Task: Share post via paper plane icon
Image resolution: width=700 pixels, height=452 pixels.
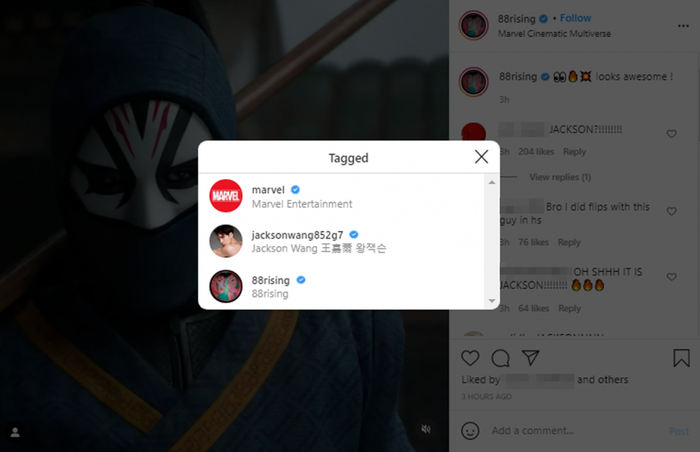Action: pyautogui.click(x=531, y=358)
